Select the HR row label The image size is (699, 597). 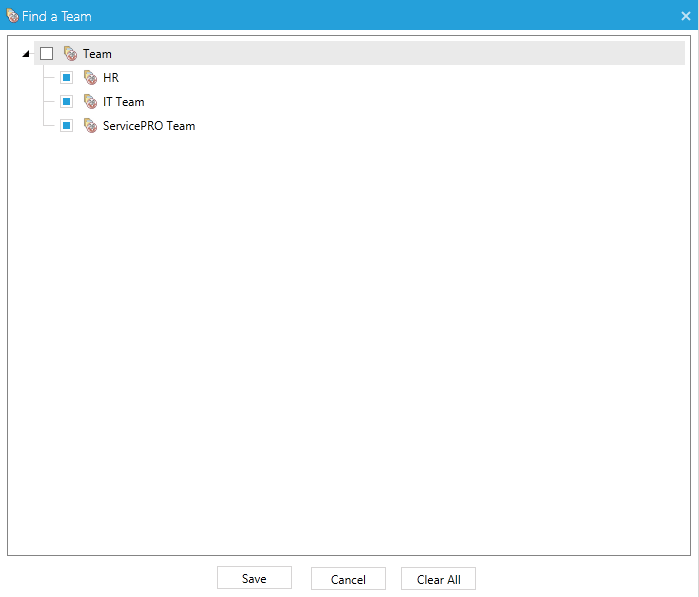(x=111, y=78)
